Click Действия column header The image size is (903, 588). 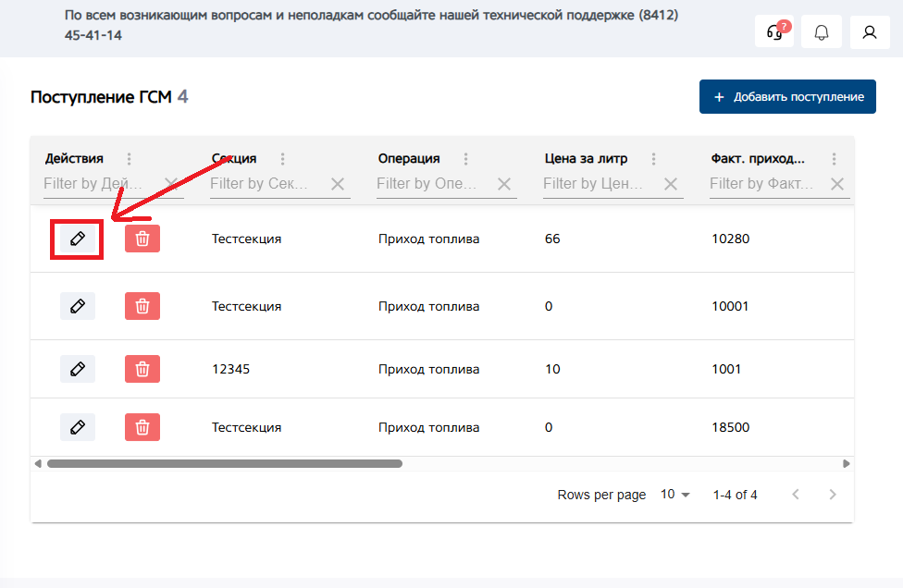pos(74,158)
